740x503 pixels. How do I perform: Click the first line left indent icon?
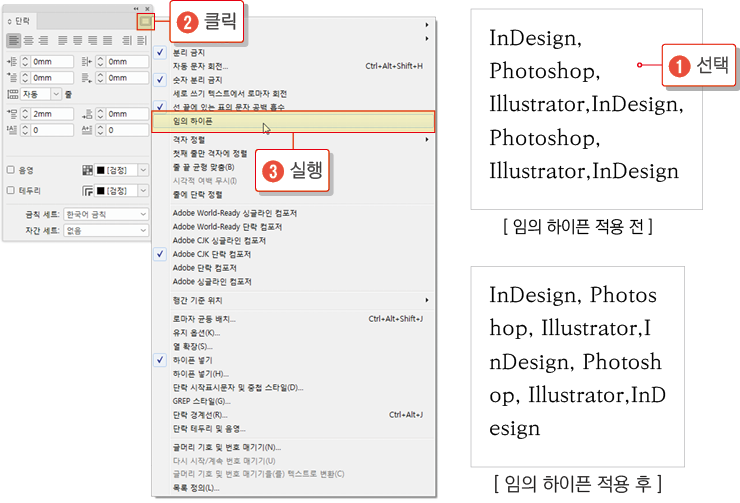12,78
